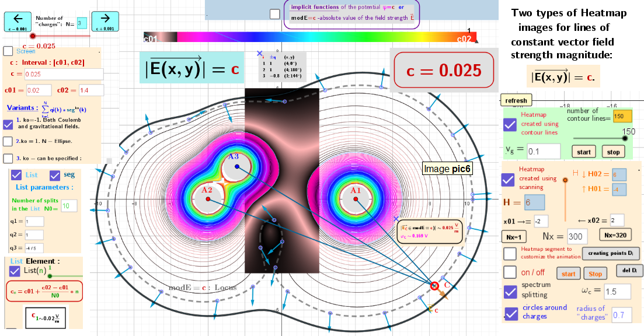The image size is (644, 336).
Task: Click the N0 splits input field
Action: point(69,206)
